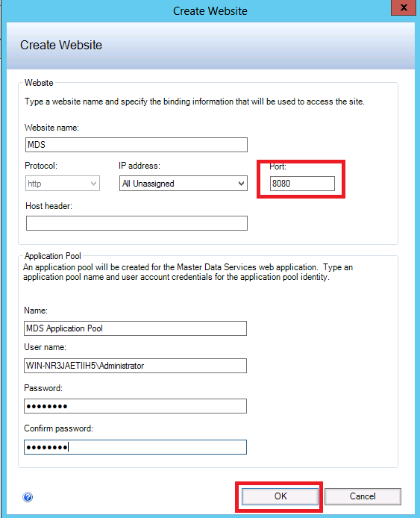Screen dimensions: 420x518
Task: Click the Port field showing 8080
Action: tap(302, 184)
